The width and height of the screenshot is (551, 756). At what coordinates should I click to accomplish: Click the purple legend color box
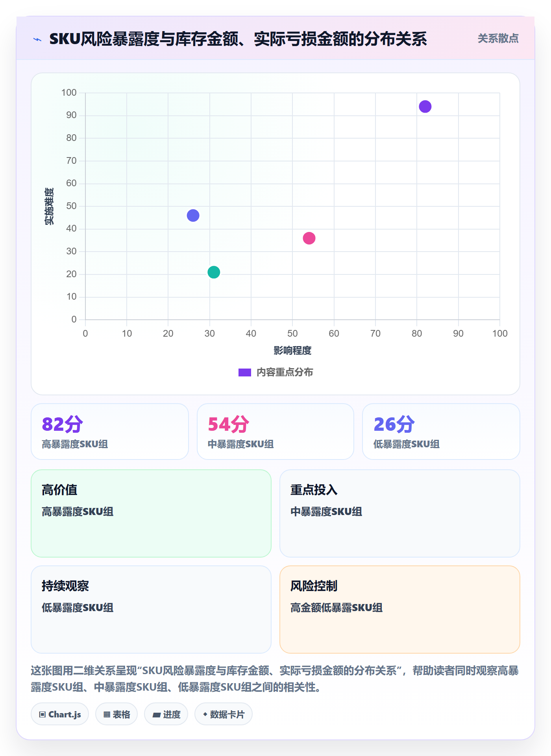(245, 372)
